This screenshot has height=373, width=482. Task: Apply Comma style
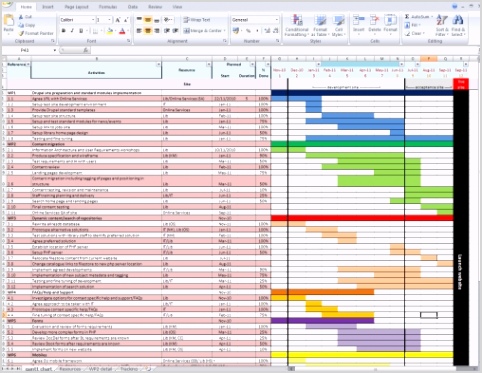(257, 31)
